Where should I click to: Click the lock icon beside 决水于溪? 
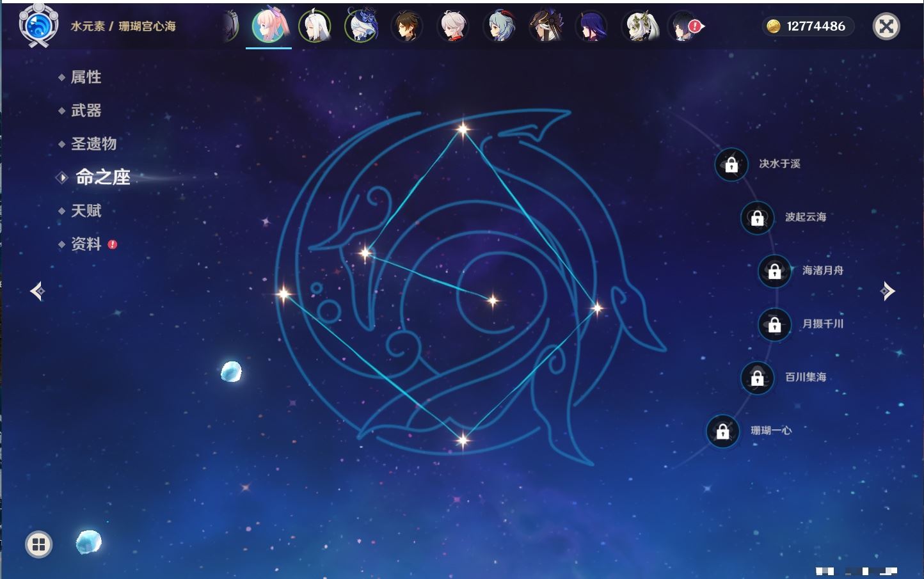pos(731,164)
